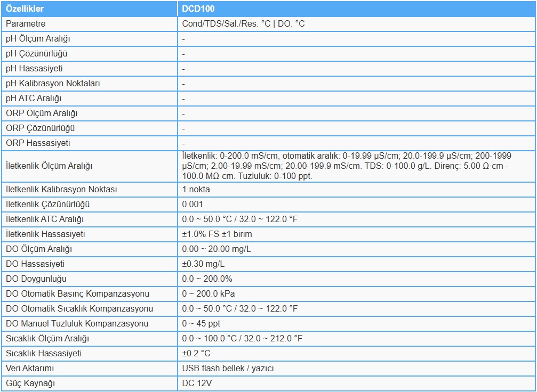537x392 pixels.
Task: Select the 'Sıcaklık Hassasiyeti' label
Action: [44, 353]
